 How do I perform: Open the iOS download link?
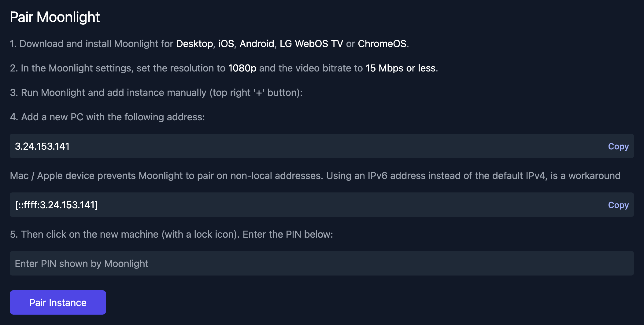tap(226, 44)
